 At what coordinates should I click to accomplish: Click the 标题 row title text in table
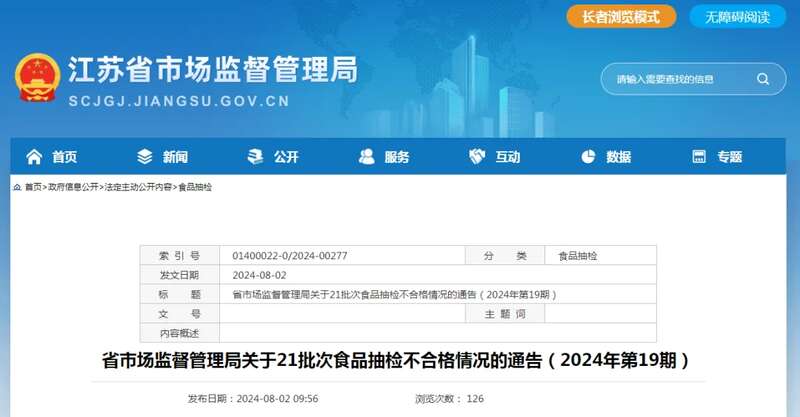(x=394, y=295)
